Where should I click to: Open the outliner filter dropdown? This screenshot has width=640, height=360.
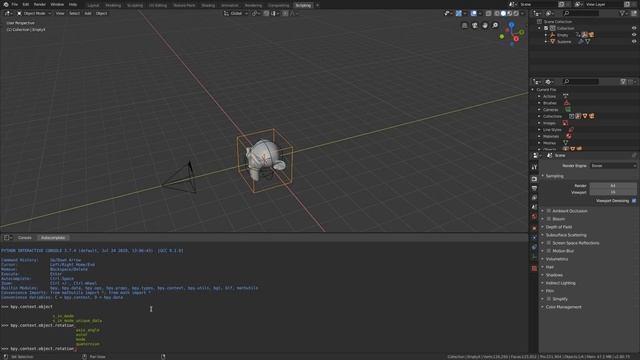point(623,13)
